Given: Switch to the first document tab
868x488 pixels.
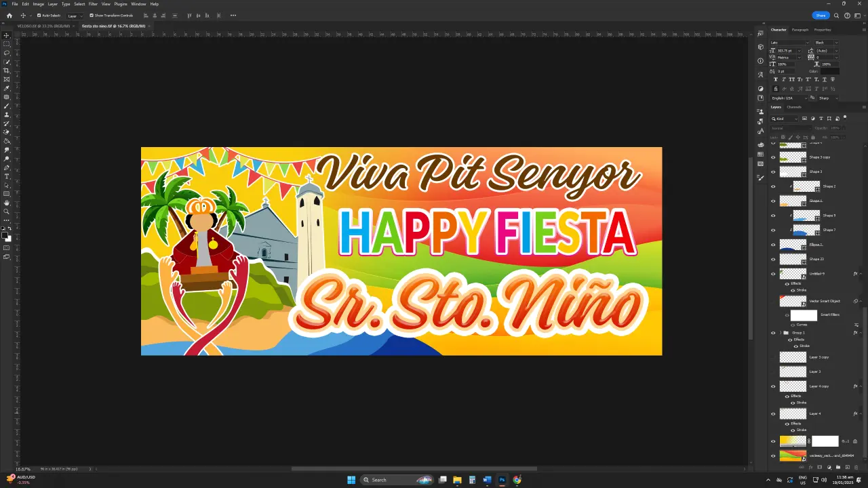Looking at the screenshot, I should [43, 26].
